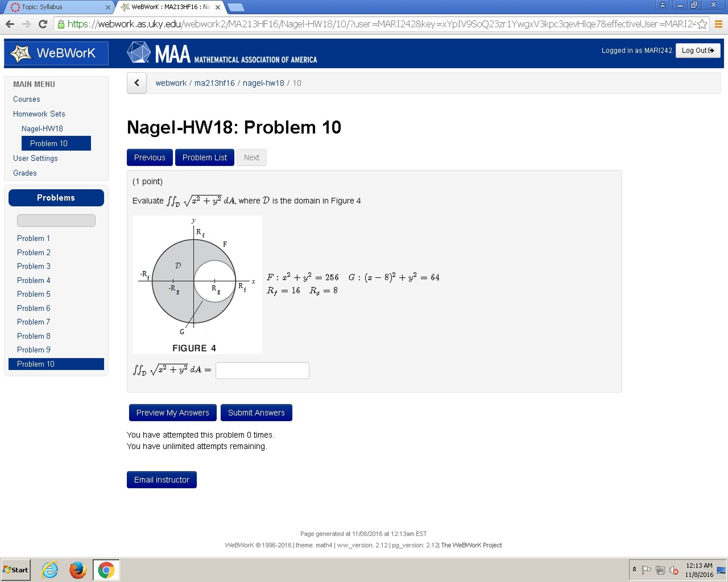Viewport: 728px width, 582px height.
Task: Go to Problem 1 in the list
Action: click(33, 238)
